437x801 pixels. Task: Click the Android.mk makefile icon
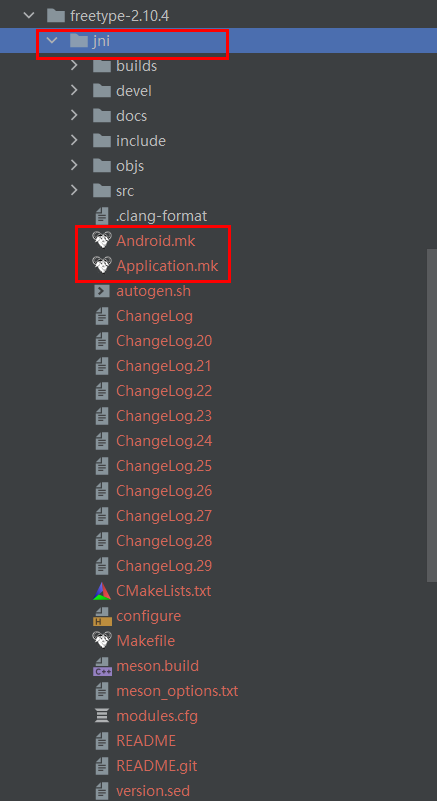click(x=102, y=241)
